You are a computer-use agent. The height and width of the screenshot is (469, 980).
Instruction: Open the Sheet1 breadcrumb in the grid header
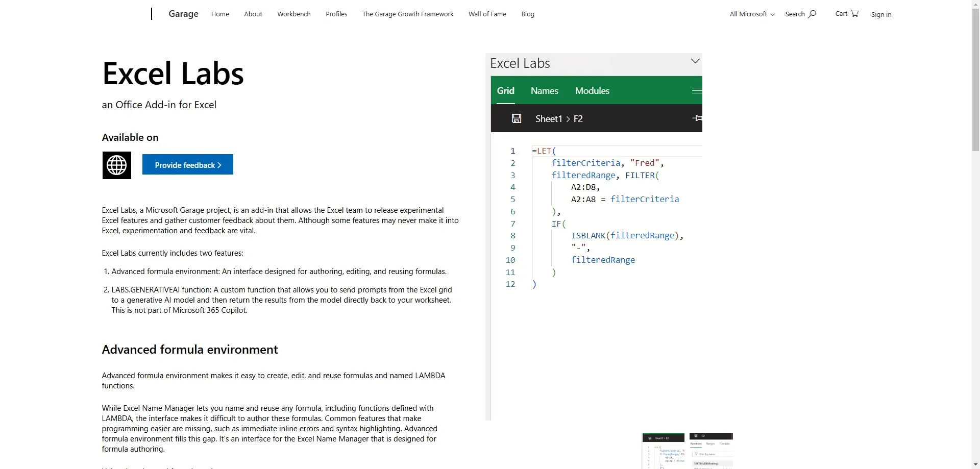coord(548,118)
